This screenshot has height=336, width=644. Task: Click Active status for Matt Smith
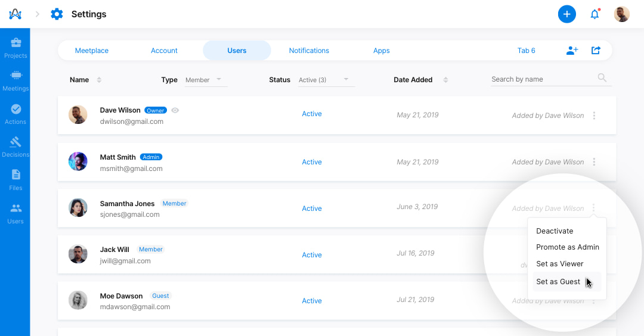click(x=312, y=162)
